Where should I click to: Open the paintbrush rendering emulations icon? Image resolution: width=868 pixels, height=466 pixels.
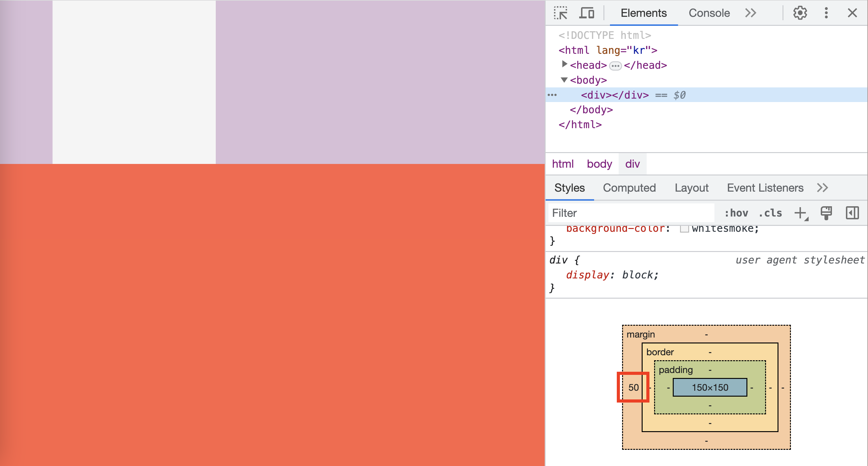pyautogui.click(x=826, y=213)
